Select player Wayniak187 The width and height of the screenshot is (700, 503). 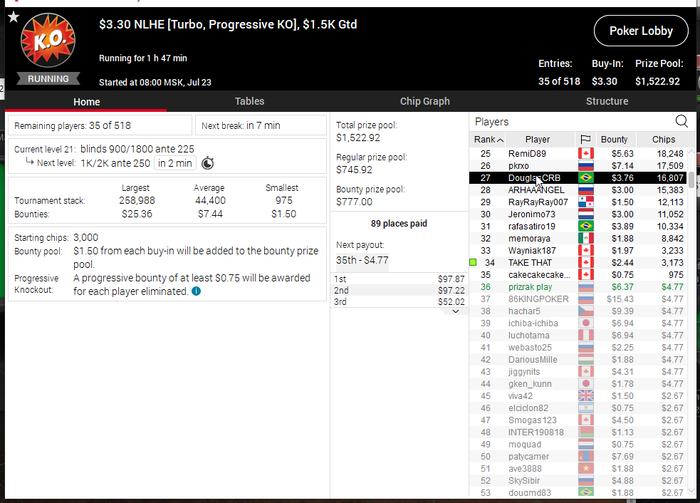tap(532, 251)
